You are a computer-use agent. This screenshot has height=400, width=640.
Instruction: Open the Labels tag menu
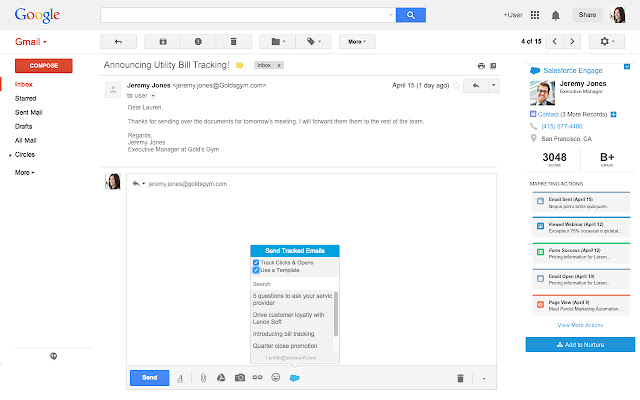(x=313, y=42)
